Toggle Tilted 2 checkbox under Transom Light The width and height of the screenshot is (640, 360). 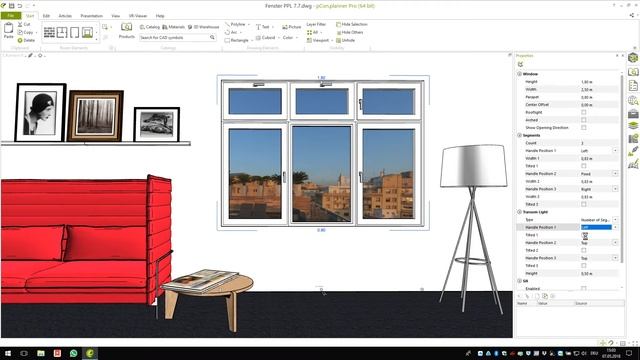coord(584,250)
